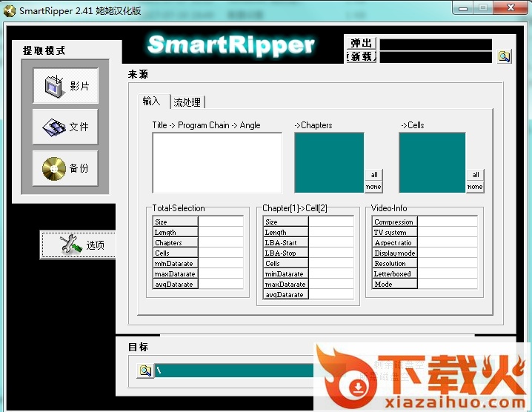Click the Resolution label in Video-Info
This screenshot has width=532, height=412.
tap(395, 263)
